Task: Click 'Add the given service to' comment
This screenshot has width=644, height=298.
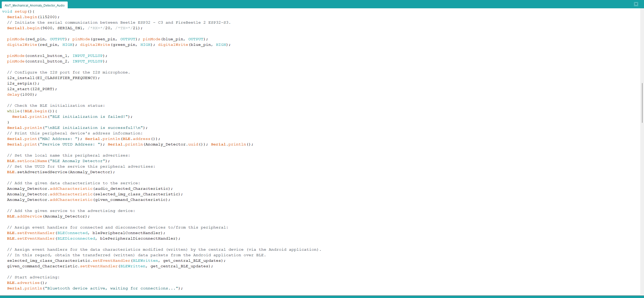Action: (x=71, y=211)
